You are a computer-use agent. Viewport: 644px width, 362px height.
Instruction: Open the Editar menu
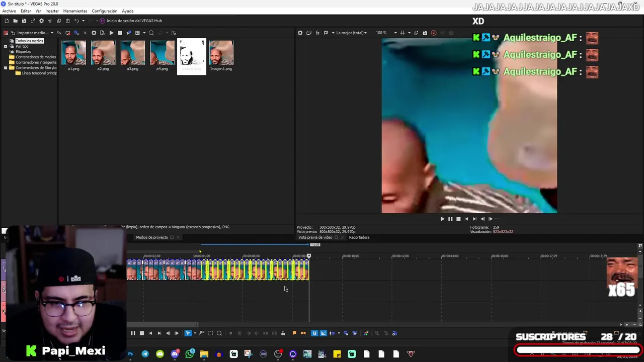26,11
